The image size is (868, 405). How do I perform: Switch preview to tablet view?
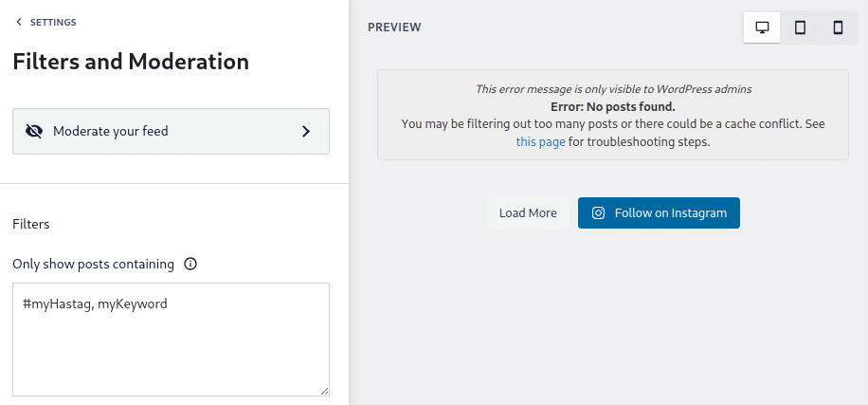click(x=800, y=28)
